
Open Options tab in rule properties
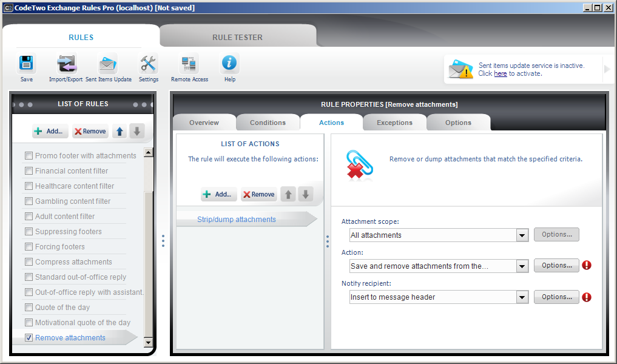pos(458,123)
